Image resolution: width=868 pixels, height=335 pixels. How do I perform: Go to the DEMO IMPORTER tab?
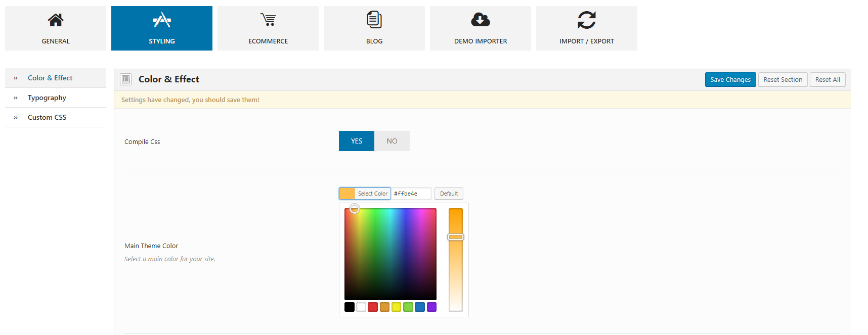(481, 28)
